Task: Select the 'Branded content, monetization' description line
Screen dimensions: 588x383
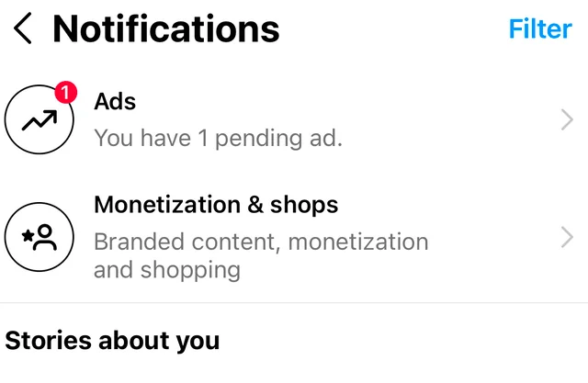Action: point(261,242)
